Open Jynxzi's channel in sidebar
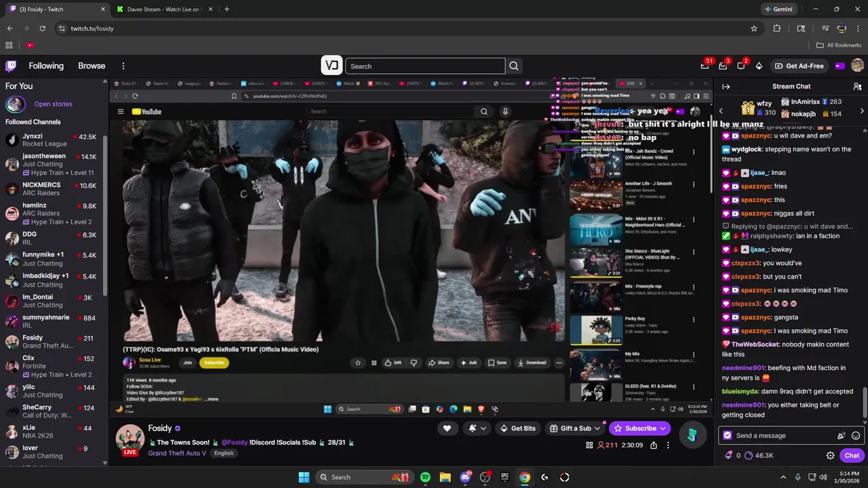This screenshot has height=488, width=868. click(53, 140)
